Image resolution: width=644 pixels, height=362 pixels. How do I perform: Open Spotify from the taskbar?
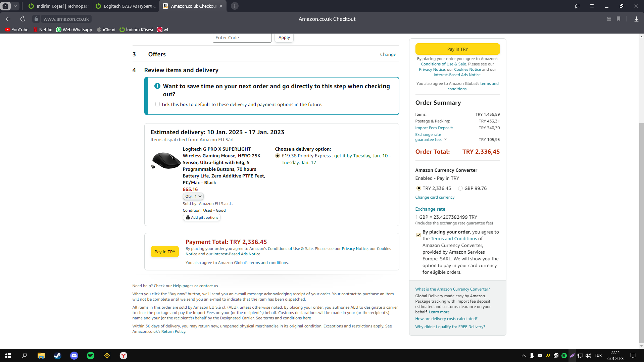91,356
